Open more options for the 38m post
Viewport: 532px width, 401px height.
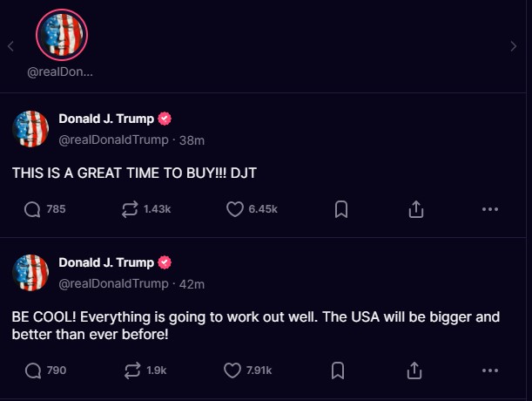click(489, 209)
